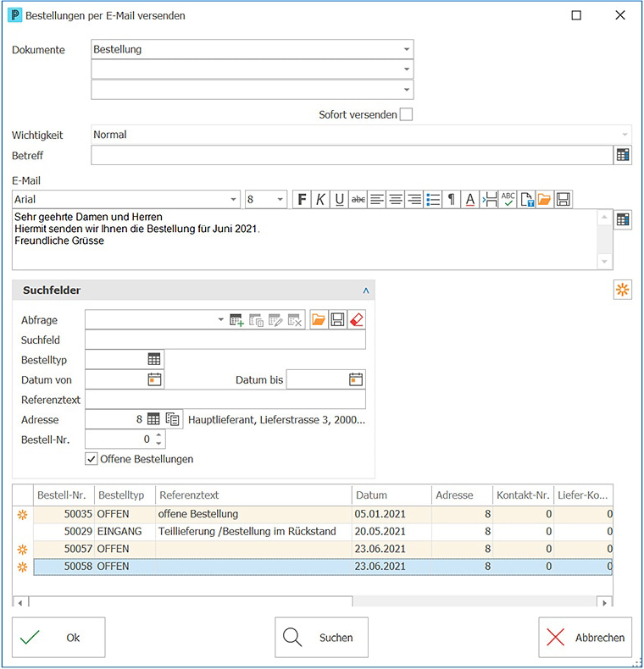Delete Abfrage query icon
The image size is (644, 669).
click(295, 320)
